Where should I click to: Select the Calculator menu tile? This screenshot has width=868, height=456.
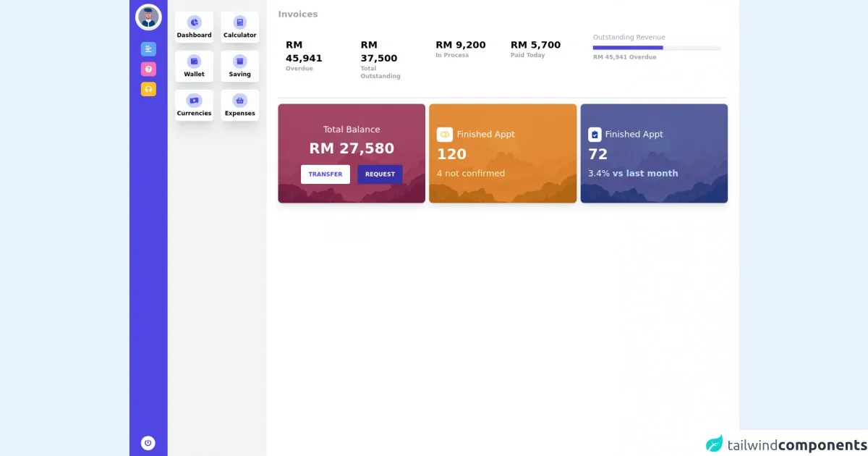239,28
